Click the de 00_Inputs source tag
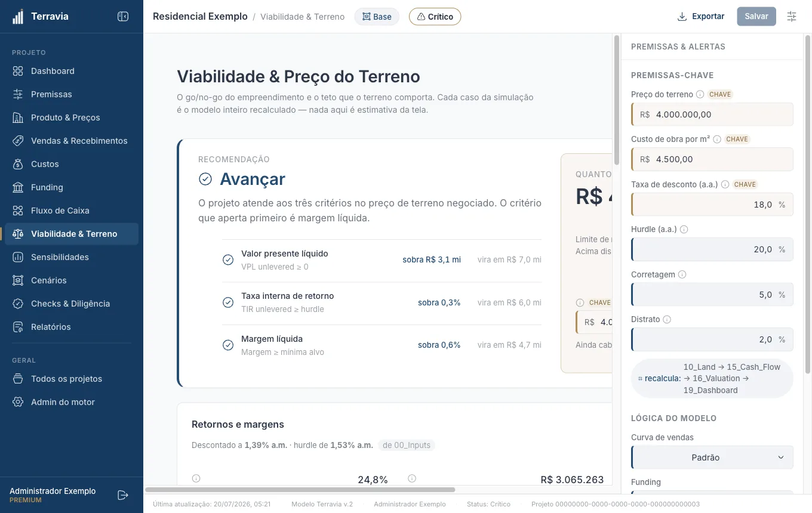This screenshot has height=513, width=812. 407,445
